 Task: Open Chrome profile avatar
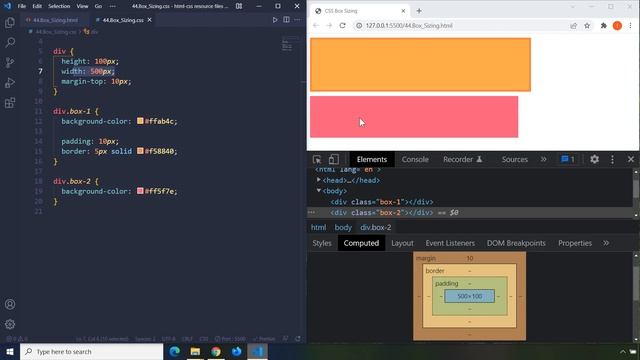point(617,26)
